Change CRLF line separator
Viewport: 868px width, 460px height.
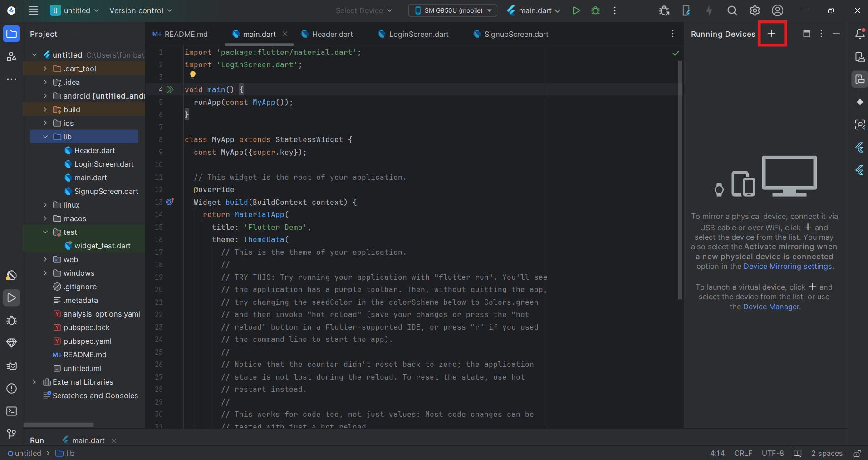pos(743,453)
